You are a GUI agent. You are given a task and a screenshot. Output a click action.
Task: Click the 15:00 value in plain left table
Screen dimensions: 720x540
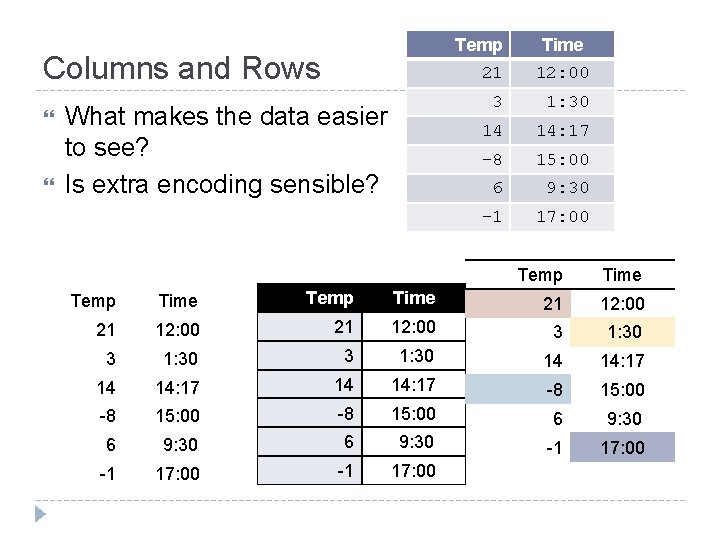(x=178, y=416)
